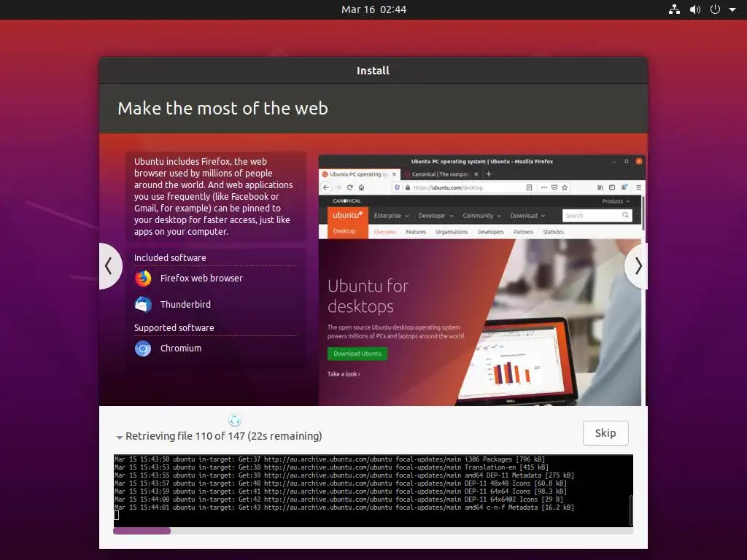Go back to the previous slideshow slide
747x560 pixels.
[x=110, y=265]
